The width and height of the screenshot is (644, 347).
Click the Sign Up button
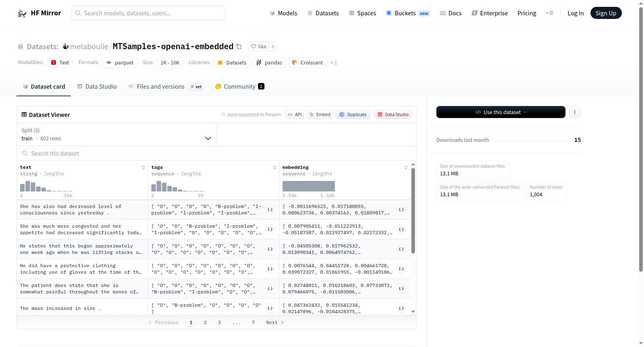606,13
